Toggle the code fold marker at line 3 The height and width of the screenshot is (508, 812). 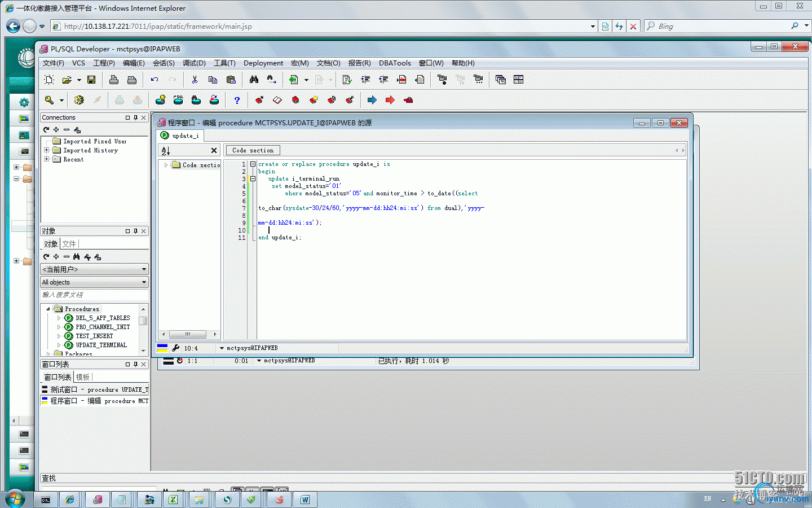253,179
